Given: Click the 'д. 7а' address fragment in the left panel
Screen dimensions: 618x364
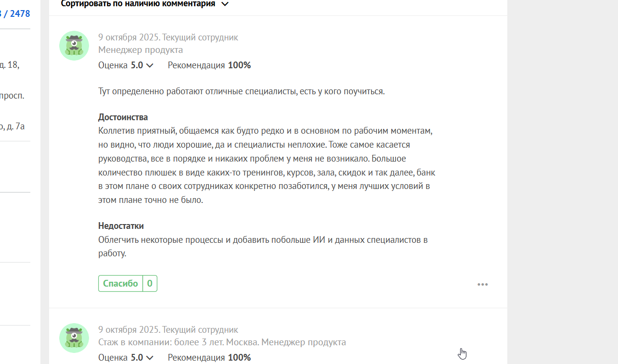Looking at the screenshot, I should pyautogui.click(x=13, y=126).
